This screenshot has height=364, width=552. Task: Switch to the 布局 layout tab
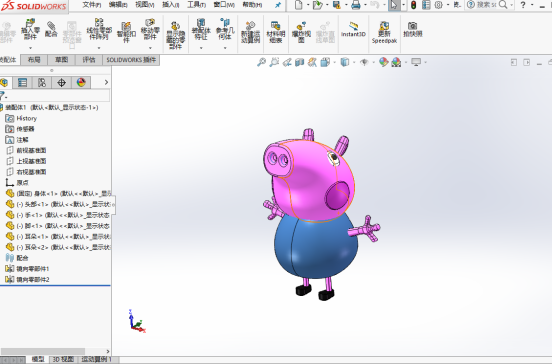pos(34,60)
